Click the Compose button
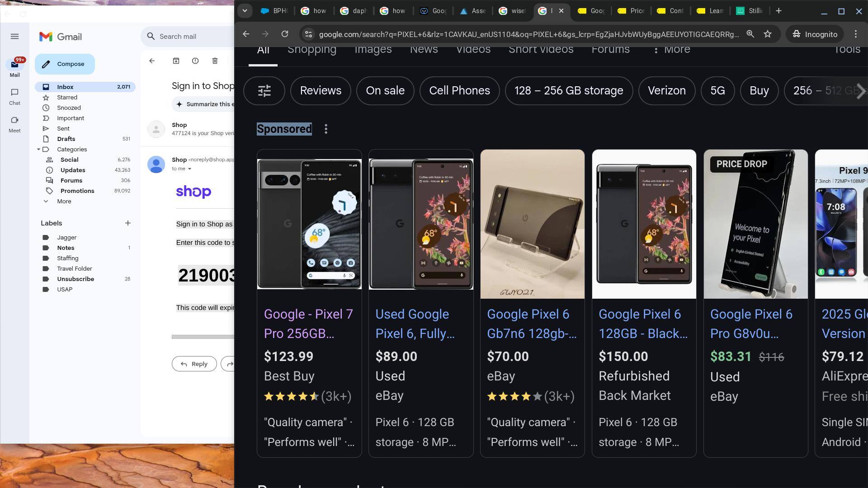This screenshot has width=868, height=488. 65,64
